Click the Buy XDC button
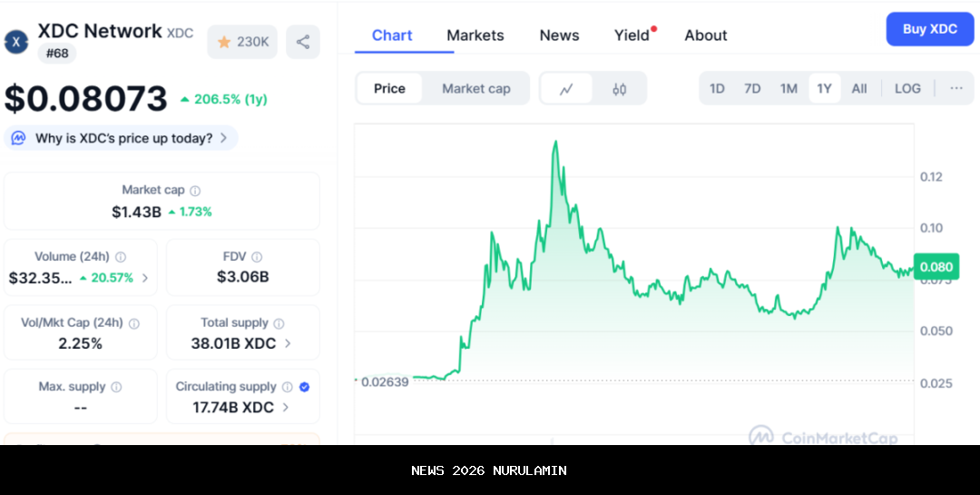 929,29
